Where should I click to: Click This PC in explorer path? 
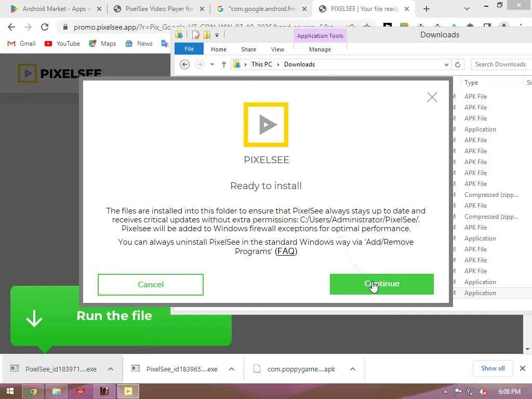(262, 64)
